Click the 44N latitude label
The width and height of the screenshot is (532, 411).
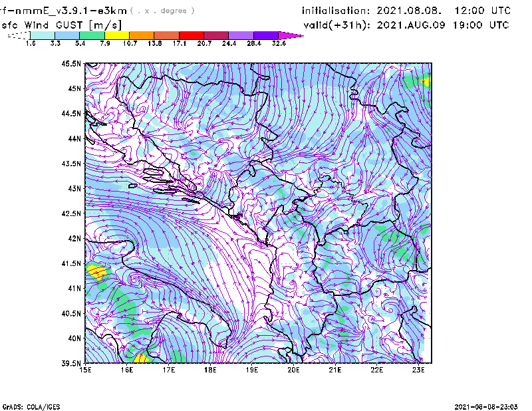tap(74, 138)
